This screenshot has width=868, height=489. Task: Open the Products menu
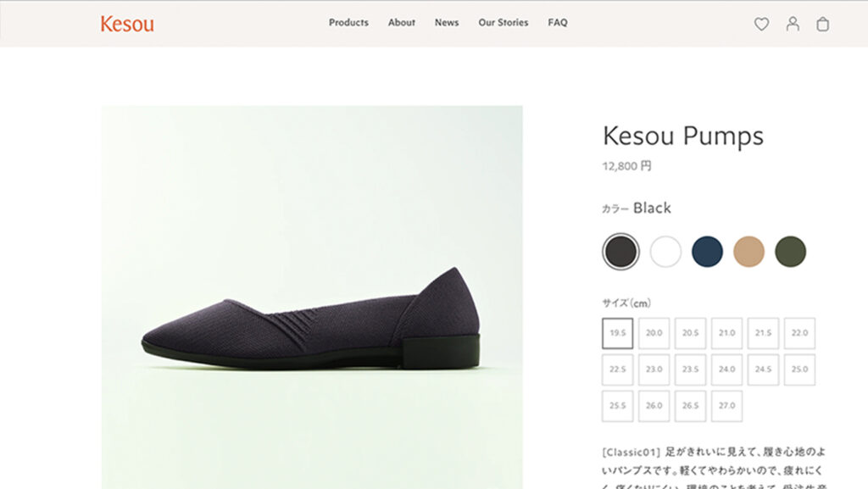(348, 23)
